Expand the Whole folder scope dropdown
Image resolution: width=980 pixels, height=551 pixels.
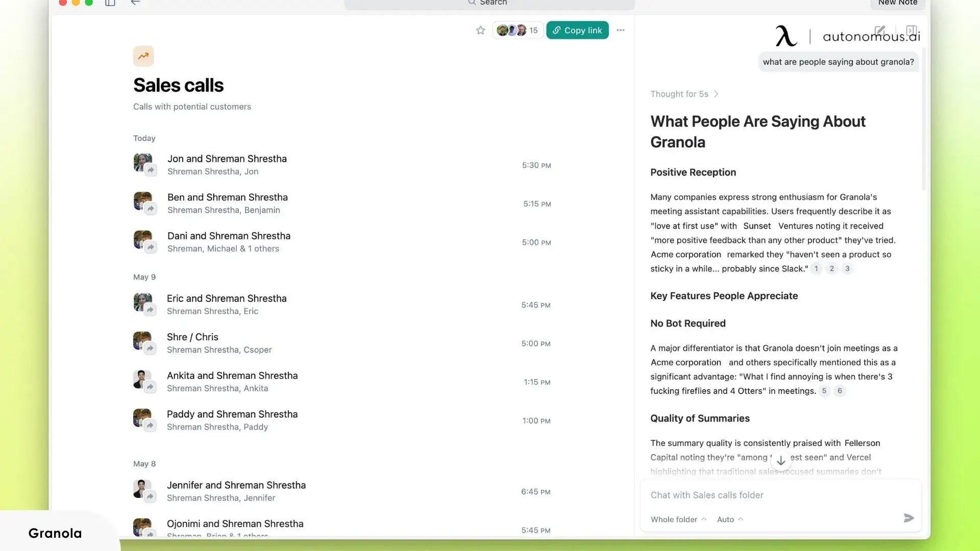678,519
